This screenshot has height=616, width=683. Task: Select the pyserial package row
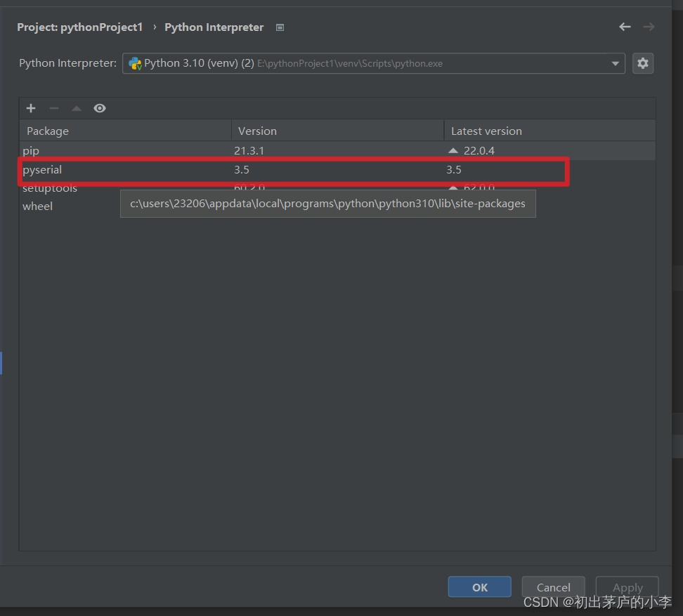[337, 170]
